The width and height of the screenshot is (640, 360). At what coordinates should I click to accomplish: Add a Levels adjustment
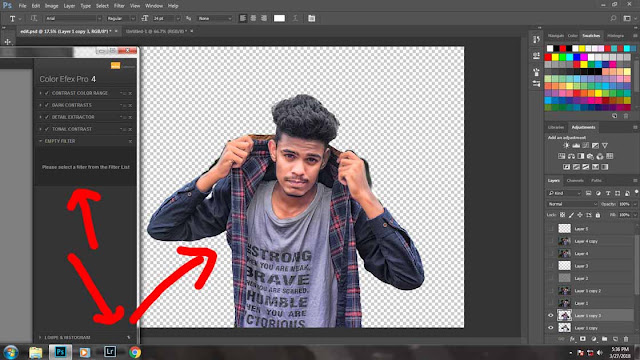tap(576, 145)
